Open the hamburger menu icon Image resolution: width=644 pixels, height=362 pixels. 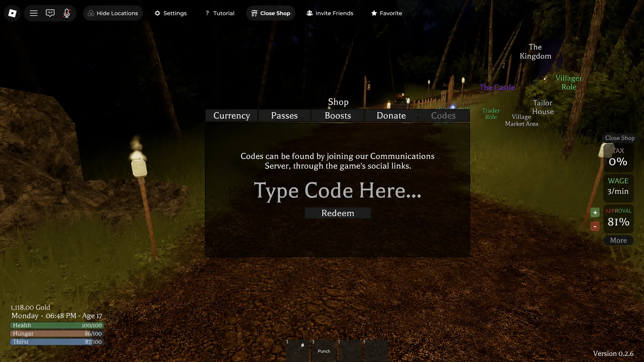click(x=34, y=13)
